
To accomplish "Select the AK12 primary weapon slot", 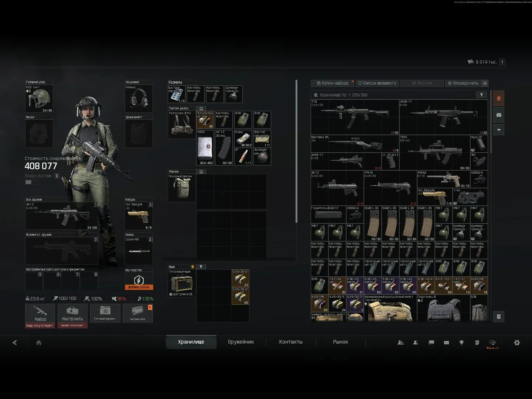I will (62, 216).
